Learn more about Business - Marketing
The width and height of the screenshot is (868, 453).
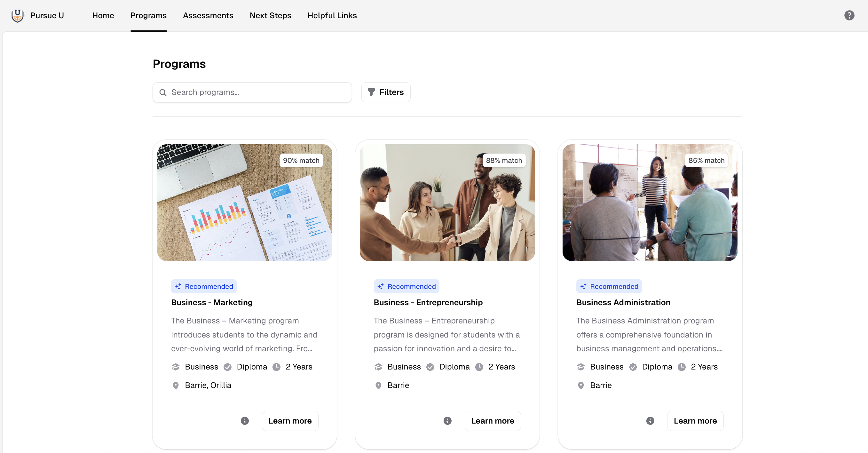290,421
